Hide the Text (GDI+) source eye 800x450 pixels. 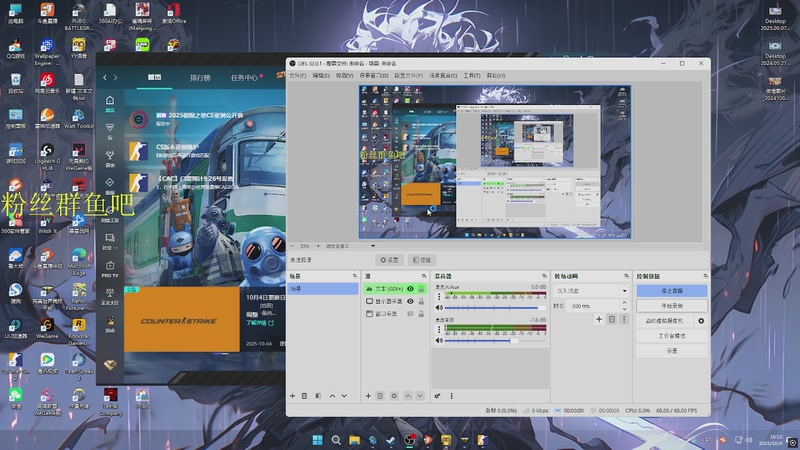click(410, 289)
